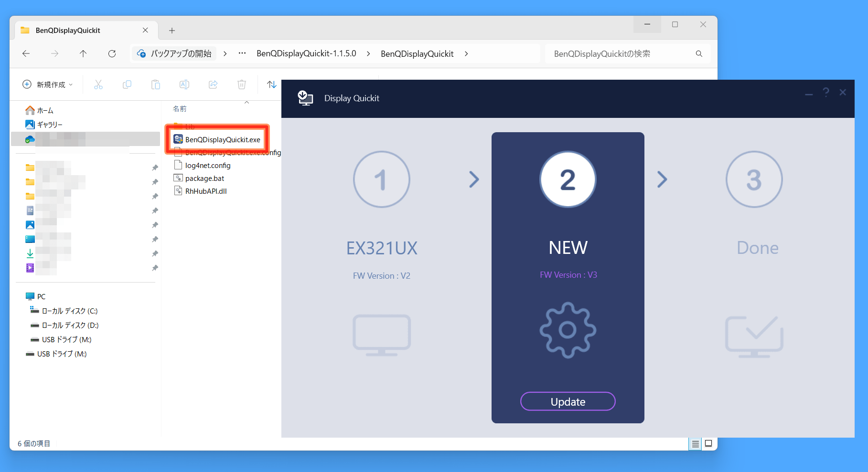Go up one folder level in Explorer
The width and height of the screenshot is (868, 472).
(83, 53)
